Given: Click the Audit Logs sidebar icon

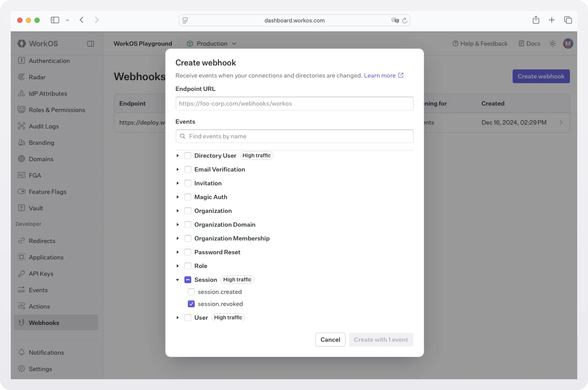Looking at the screenshot, I should [x=22, y=126].
